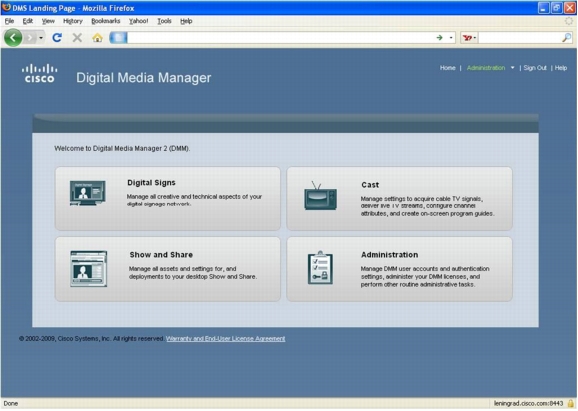Open the Yahoo! menu

coord(139,21)
